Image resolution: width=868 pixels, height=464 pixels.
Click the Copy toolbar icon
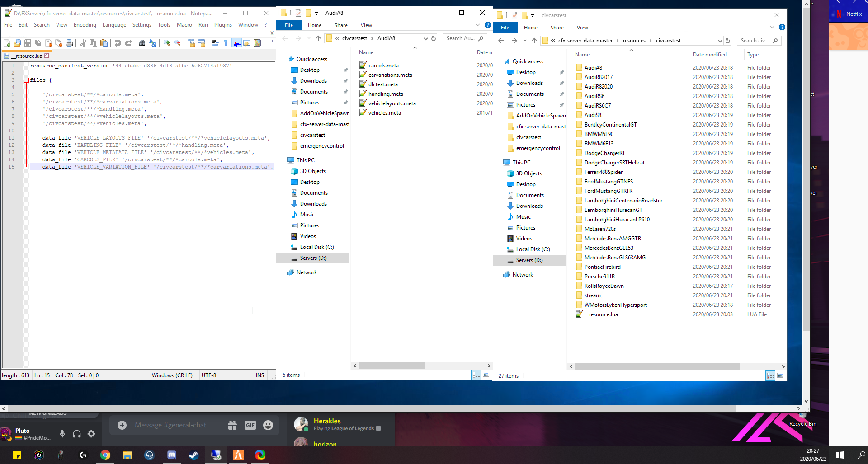point(94,43)
